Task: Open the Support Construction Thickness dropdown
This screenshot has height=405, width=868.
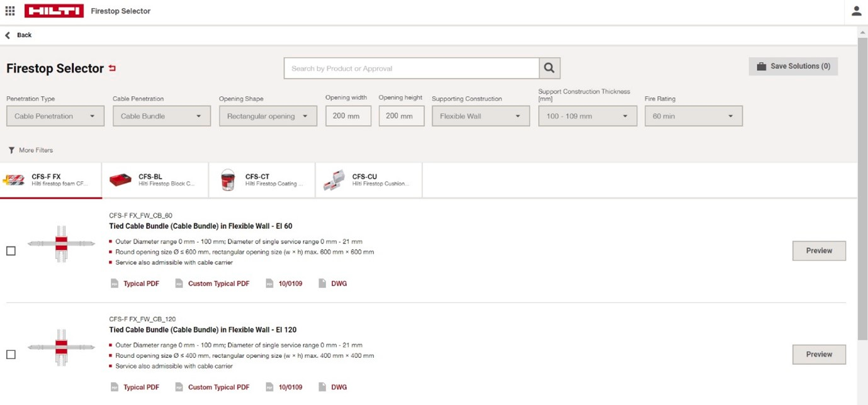Action: pyautogui.click(x=587, y=116)
